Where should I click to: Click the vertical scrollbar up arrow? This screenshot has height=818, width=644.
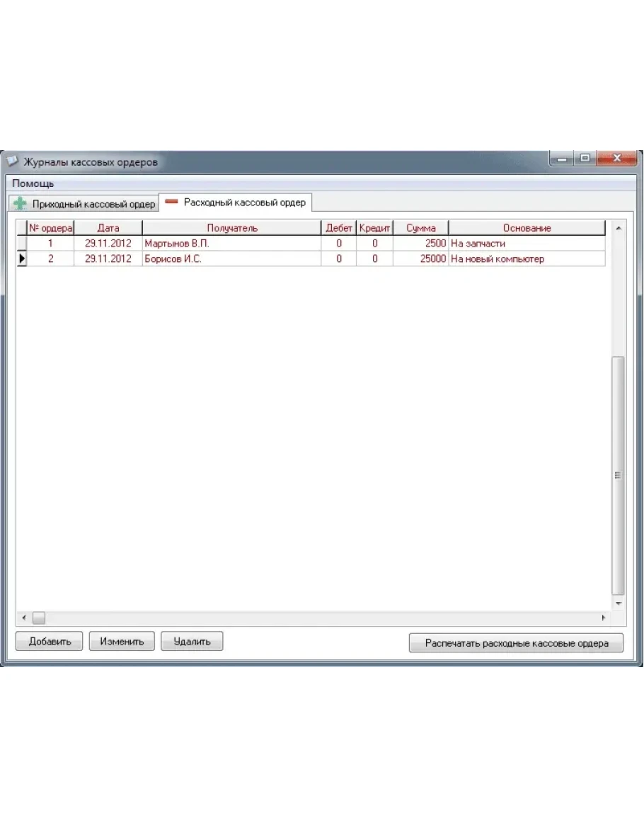[618, 229]
